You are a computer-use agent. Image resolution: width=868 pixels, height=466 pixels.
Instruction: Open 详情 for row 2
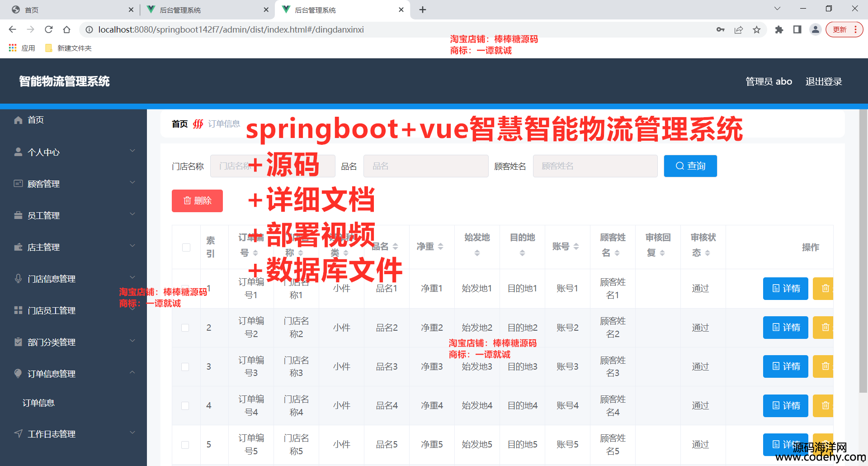(786, 327)
